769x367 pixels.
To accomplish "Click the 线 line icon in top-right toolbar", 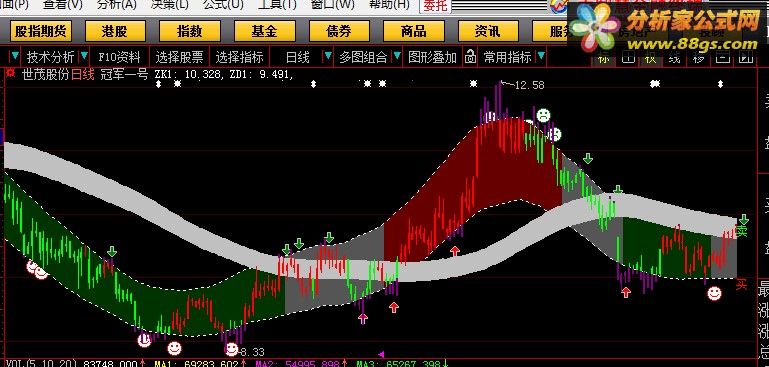I will [x=674, y=58].
